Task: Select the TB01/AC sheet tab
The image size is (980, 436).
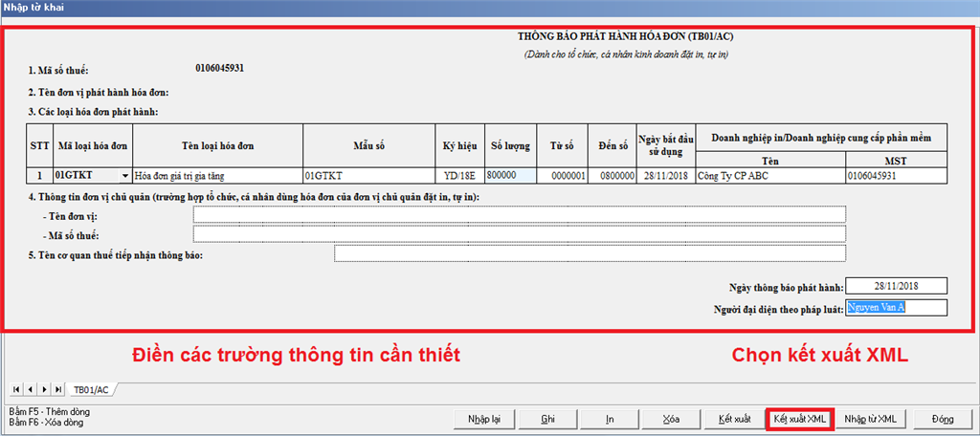Action: [91, 390]
